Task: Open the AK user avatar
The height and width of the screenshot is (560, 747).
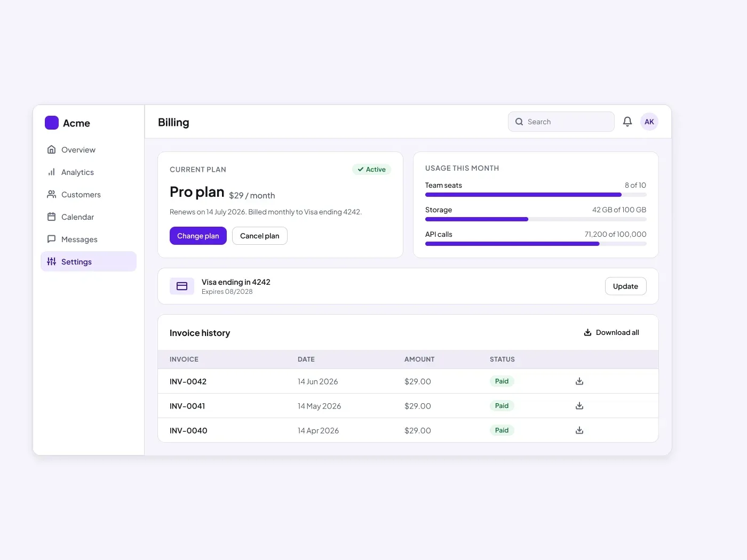Action: tap(649, 122)
